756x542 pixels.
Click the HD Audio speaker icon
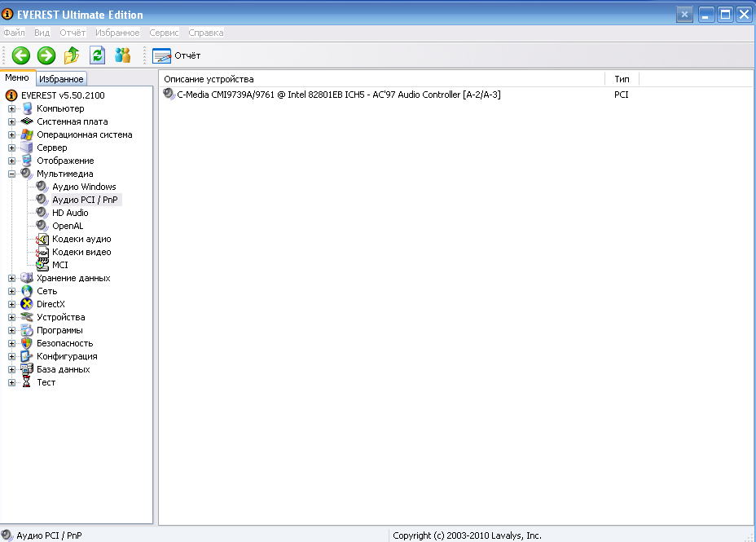pyautogui.click(x=42, y=212)
